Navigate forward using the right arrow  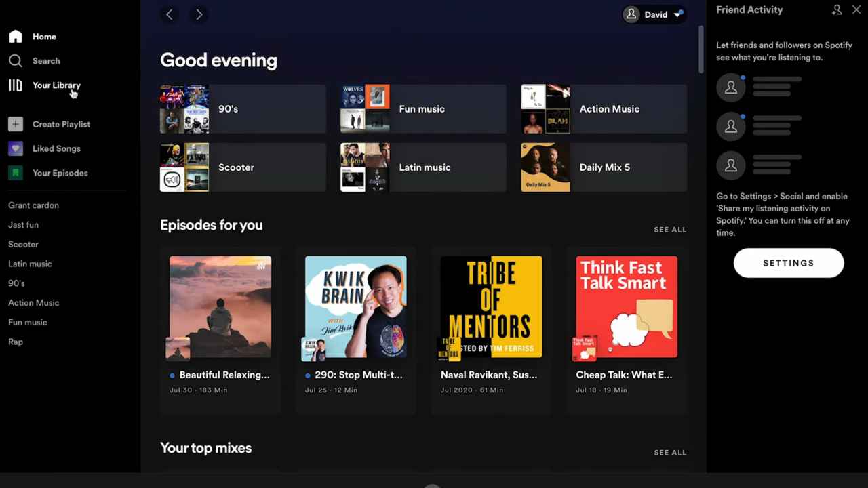[199, 14]
